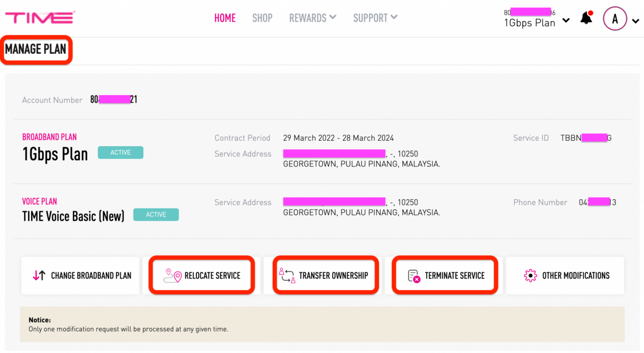Viewport: 644px width, 353px height.
Task: Click the VOICE PLAN label
Action: point(39,201)
